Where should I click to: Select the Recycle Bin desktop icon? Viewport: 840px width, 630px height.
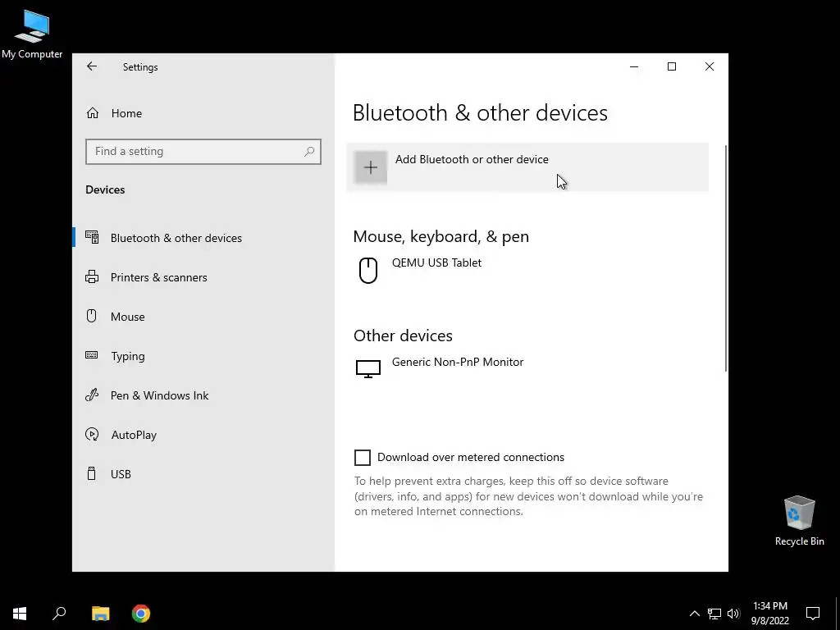click(799, 521)
